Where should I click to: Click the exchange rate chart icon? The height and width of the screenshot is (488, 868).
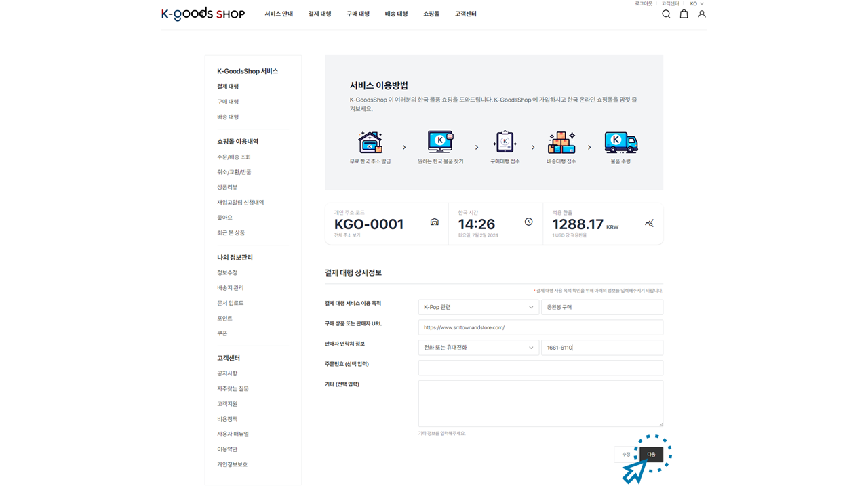coord(649,223)
